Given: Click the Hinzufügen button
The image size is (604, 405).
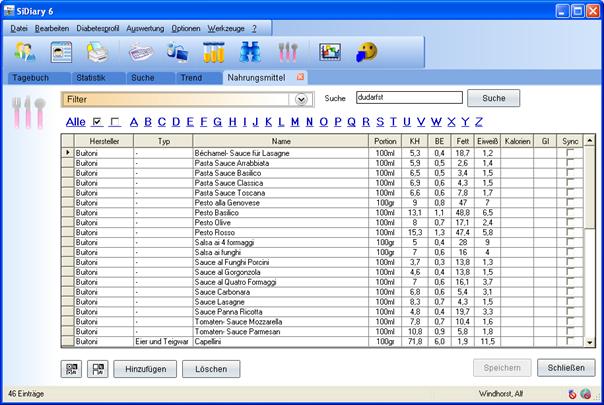Looking at the screenshot, I should (x=144, y=368).
